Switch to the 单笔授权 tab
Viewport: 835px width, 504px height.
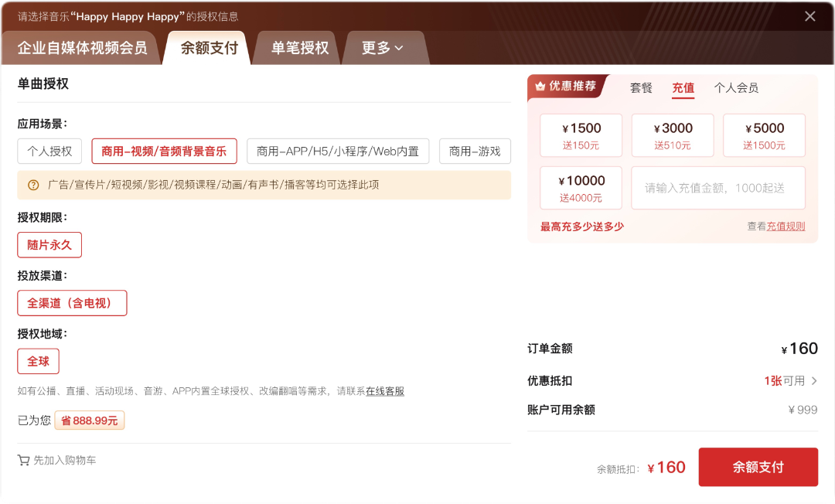300,48
